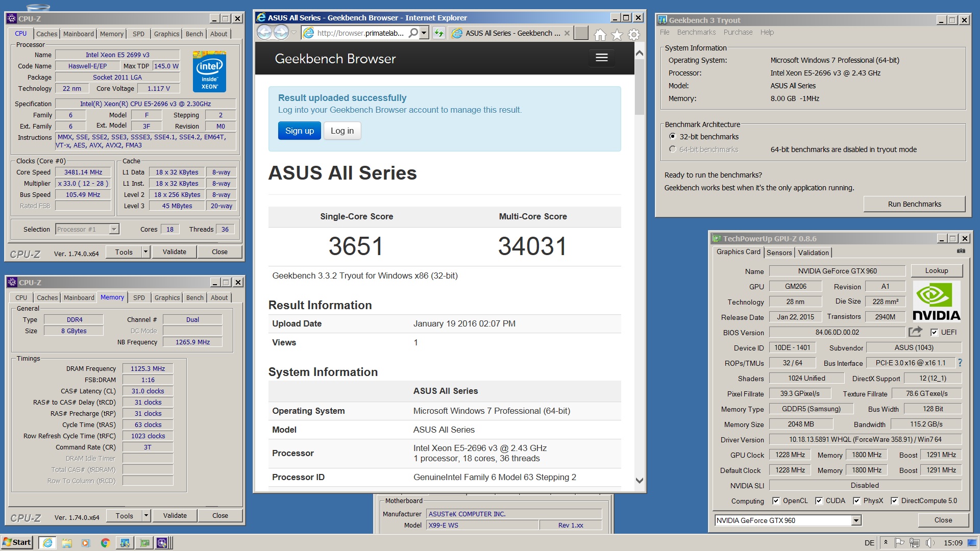Click the search magnifier in address bar
This screenshot has width=980, height=551.
coord(413,33)
